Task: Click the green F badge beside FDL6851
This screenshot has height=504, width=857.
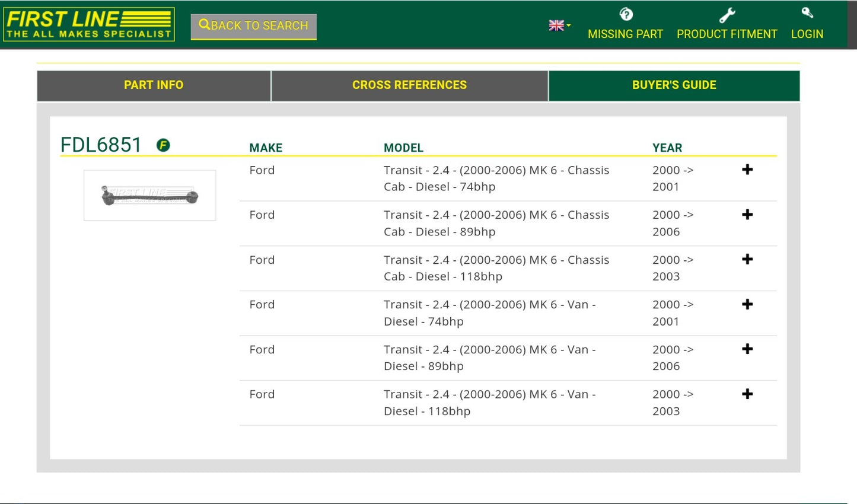Action: click(163, 145)
